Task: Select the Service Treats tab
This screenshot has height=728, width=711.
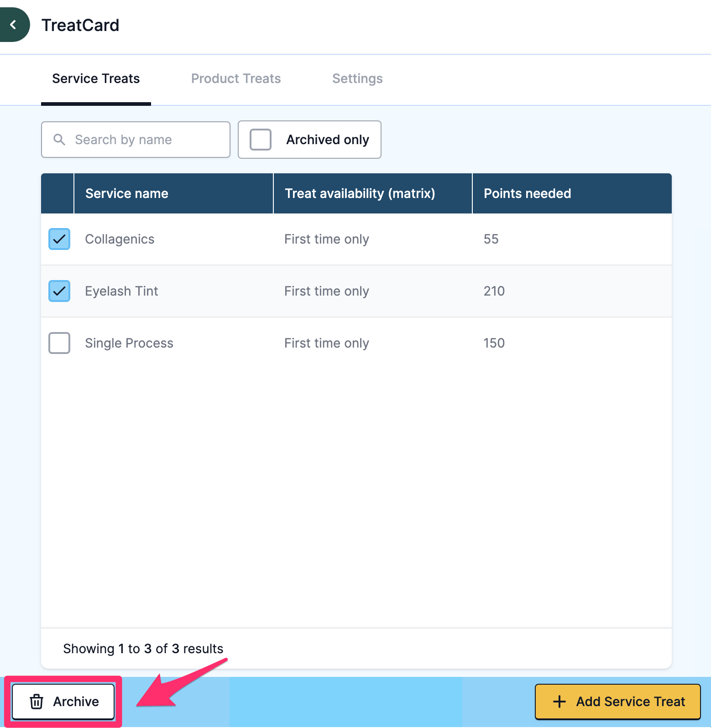Action: coord(96,78)
